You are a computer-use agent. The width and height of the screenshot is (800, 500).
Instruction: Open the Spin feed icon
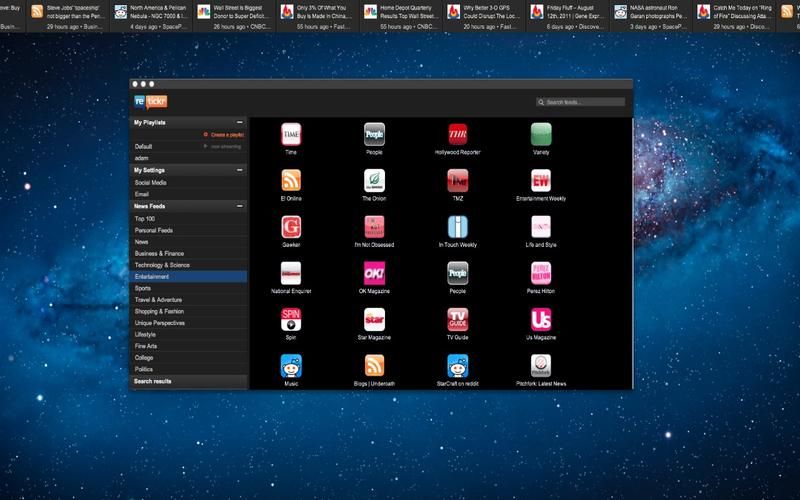pyautogui.click(x=291, y=320)
